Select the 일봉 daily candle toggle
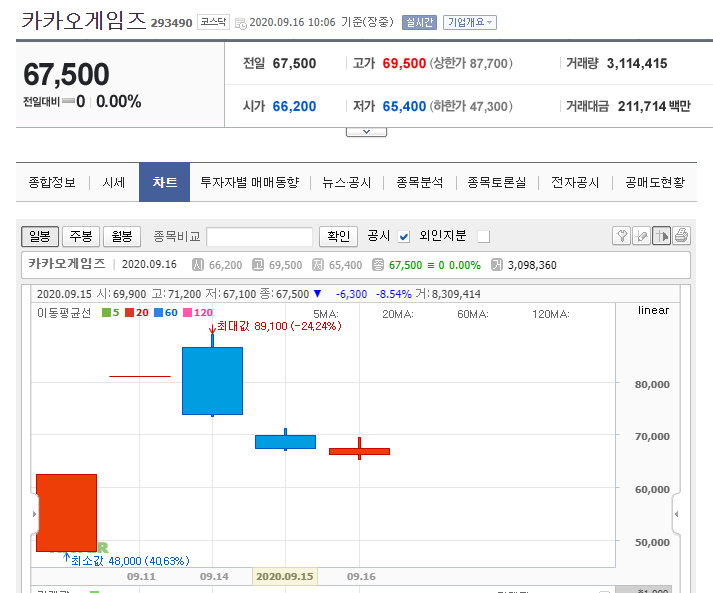Viewport: 713px width, 593px height. point(40,236)
